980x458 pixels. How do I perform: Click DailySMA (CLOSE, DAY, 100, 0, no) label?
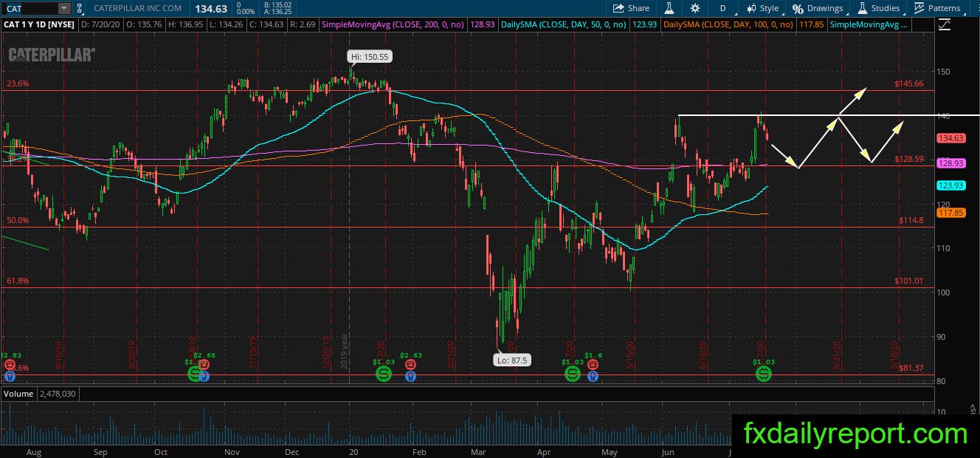click(x=728, y=24)
